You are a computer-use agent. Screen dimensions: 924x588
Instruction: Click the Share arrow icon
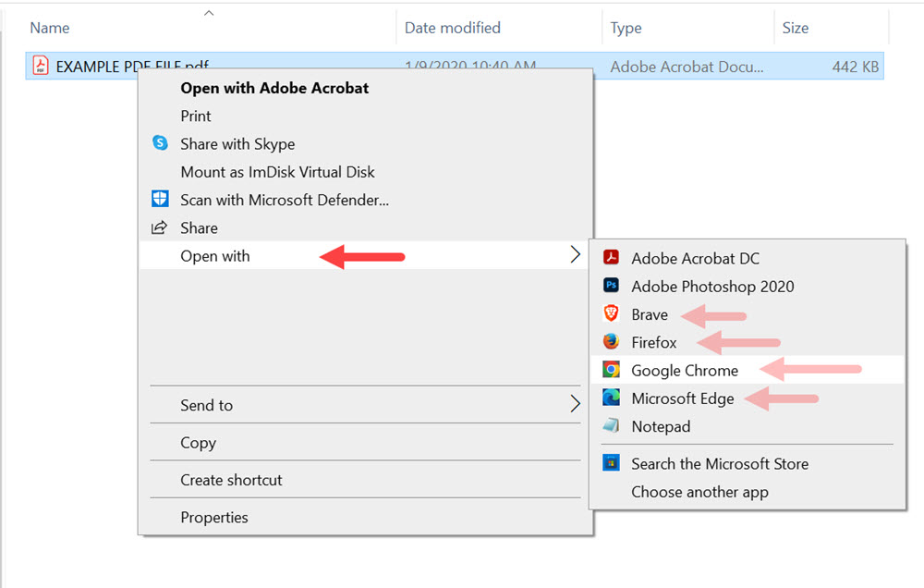(159, 227)
